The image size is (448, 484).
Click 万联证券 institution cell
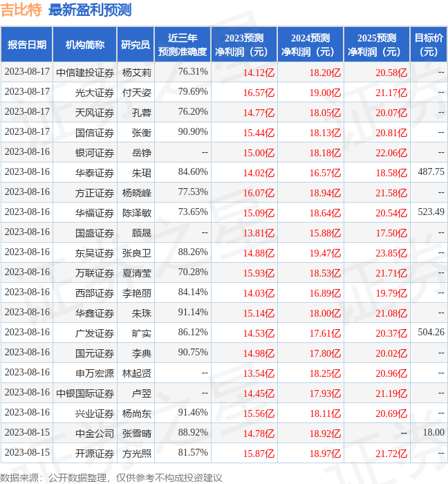[x=95, y=274]
